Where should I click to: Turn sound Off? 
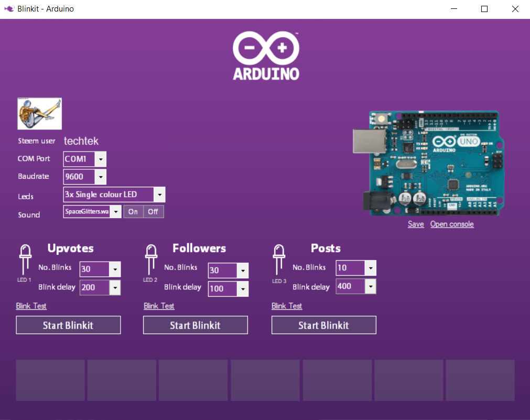[154, 212]
